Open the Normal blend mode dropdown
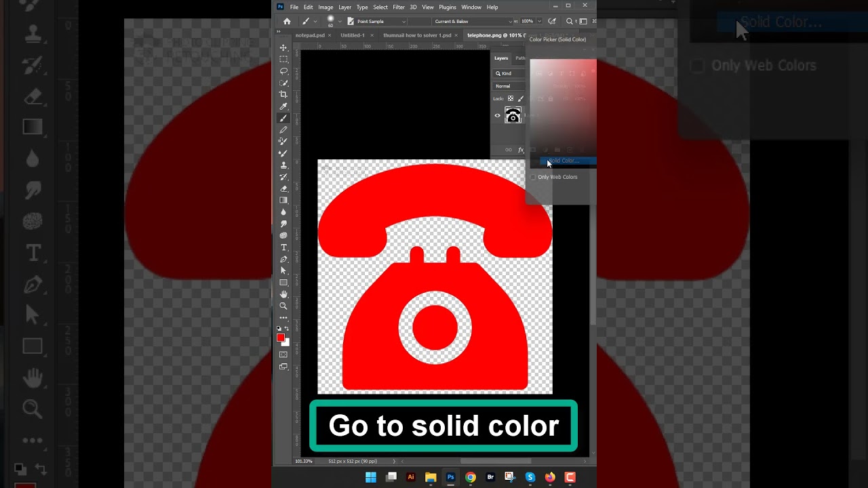The height and width of the screenshot is (488, 868). [x=509, y=86]
